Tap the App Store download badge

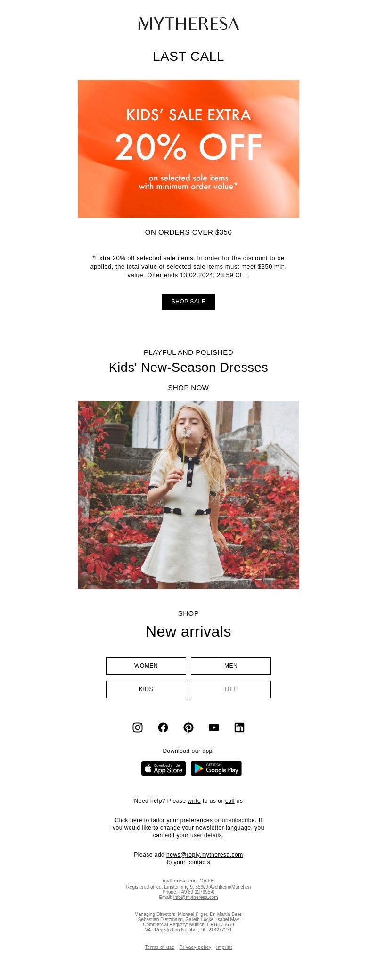click(164, 768)
